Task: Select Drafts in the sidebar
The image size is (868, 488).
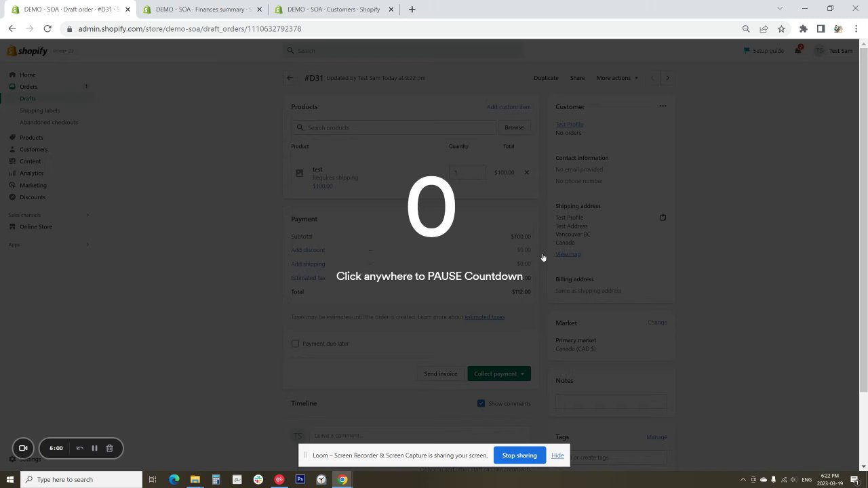Action: pos(28,98)
